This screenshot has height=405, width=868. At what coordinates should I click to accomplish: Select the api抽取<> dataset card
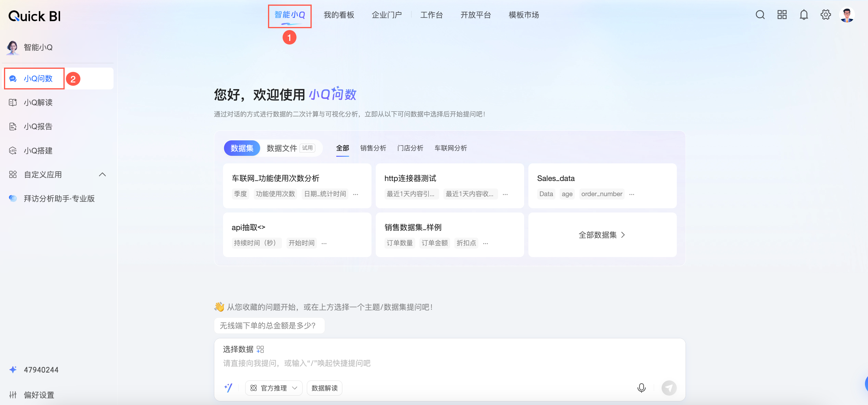click(297, 235)
